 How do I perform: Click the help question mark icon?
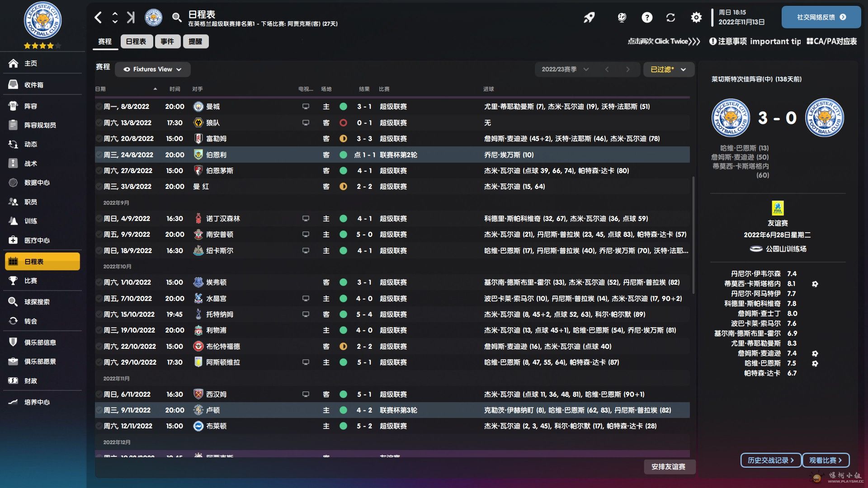click(x=647, y=18)
